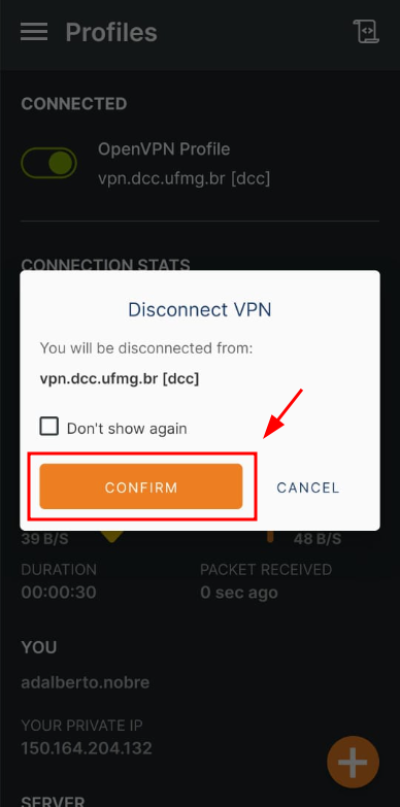
Task: Open the hamburger navigation menu
Action: [x=34, y=32]
